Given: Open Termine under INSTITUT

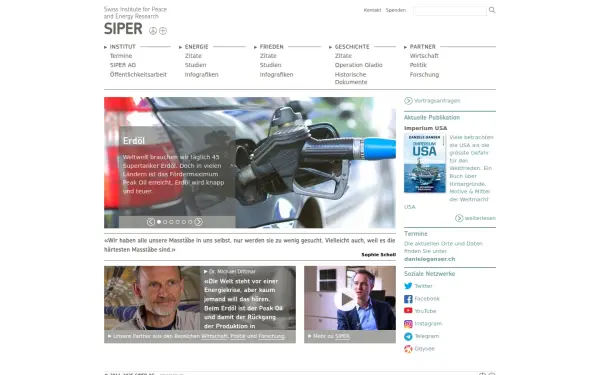Looking at the screenshot, I should pyautogui.click(x=121, y=56).
